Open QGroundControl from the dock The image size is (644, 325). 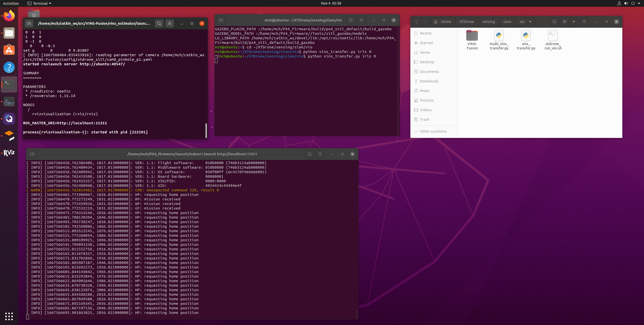9,119
